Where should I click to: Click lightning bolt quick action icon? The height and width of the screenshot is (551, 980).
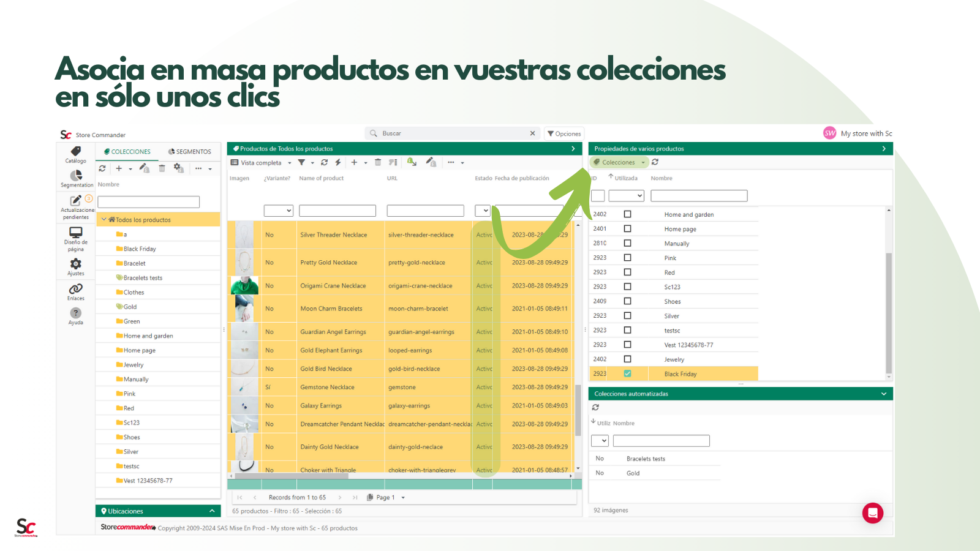point(338,162)
